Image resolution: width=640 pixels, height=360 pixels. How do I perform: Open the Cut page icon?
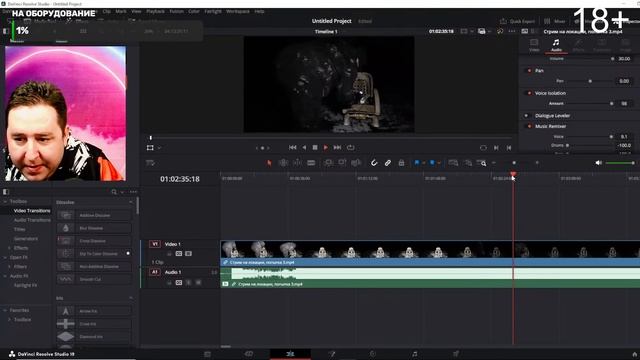249,354
